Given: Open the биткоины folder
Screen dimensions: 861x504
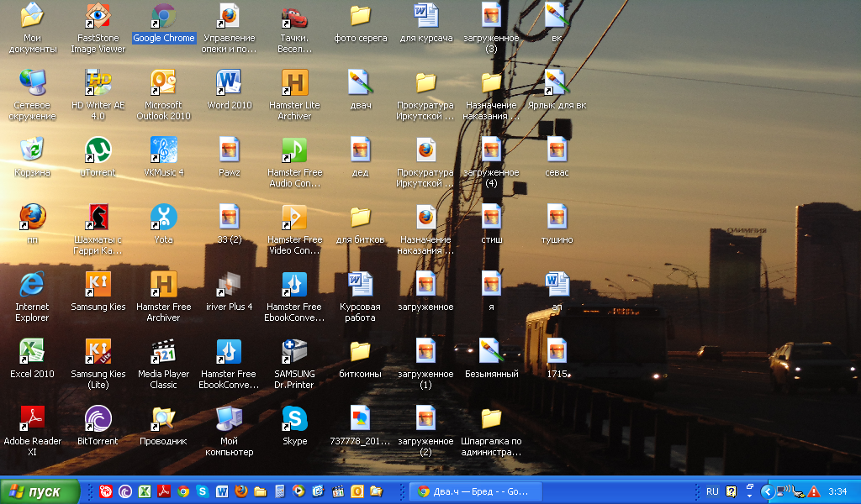Looking at the screenshot, I should (x=360, y=352).
